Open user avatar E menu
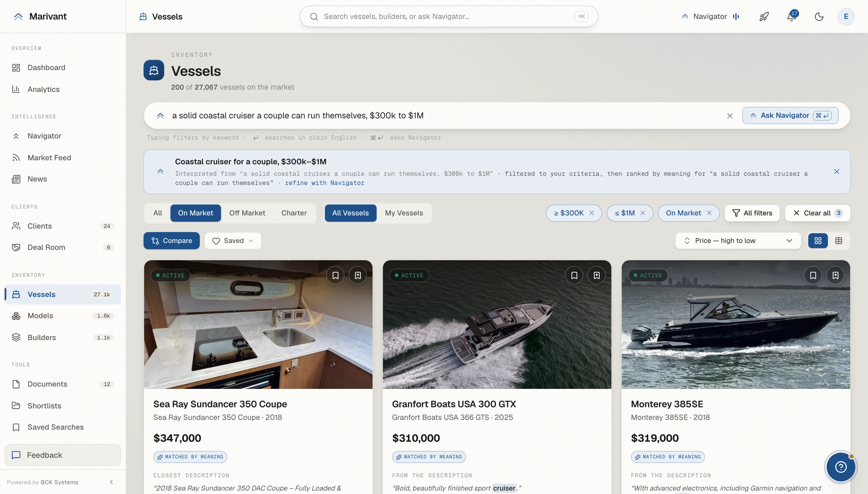 (846, 16)
